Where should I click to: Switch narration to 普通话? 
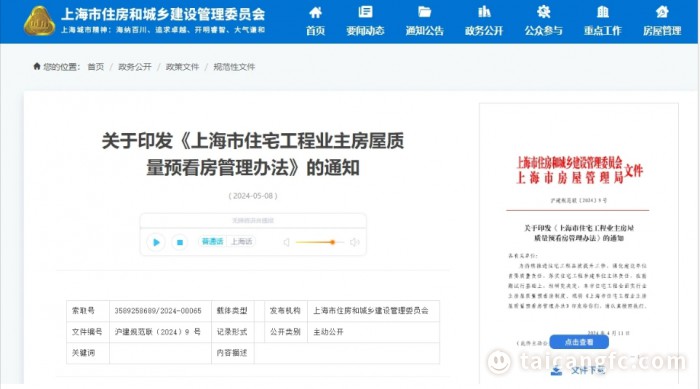212,242
